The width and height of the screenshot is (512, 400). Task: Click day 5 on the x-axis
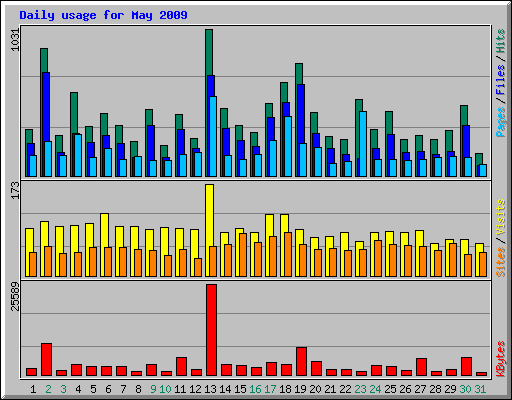pyautogui.click(x=93, y=389)
